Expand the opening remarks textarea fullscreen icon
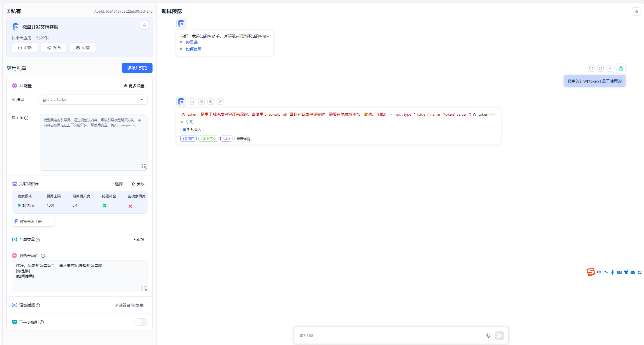644x345 pixels. (x=144, y=288)
